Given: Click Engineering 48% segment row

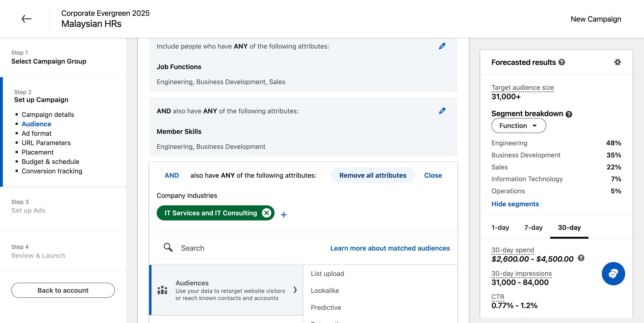Looking at the screenshot, I should [x=556, y=143].
